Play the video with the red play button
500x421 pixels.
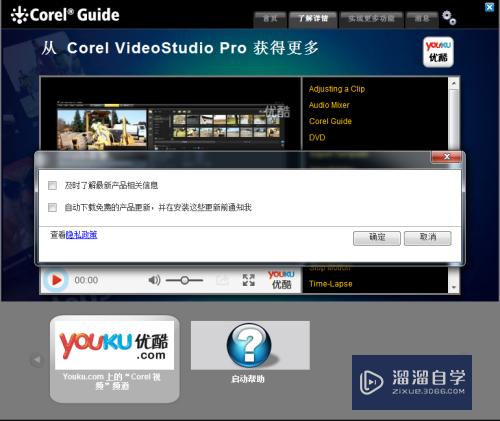[x=56, y=280]
